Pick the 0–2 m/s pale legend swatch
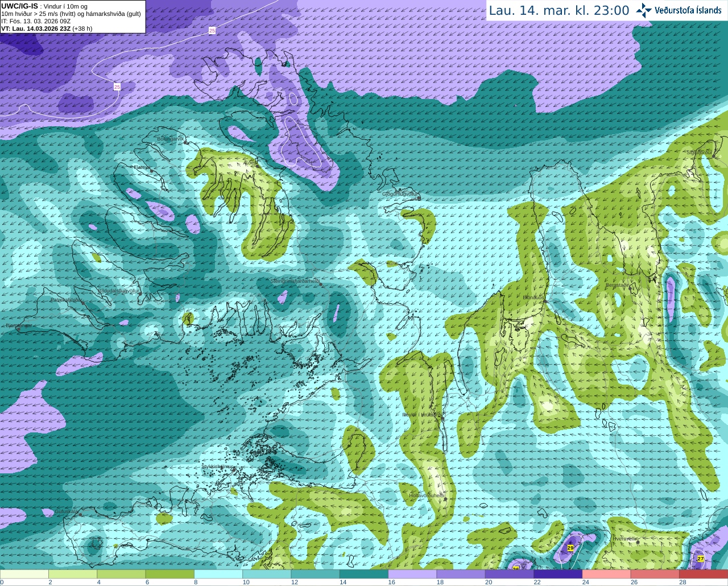The image size is (728, 586). point(24,574)
